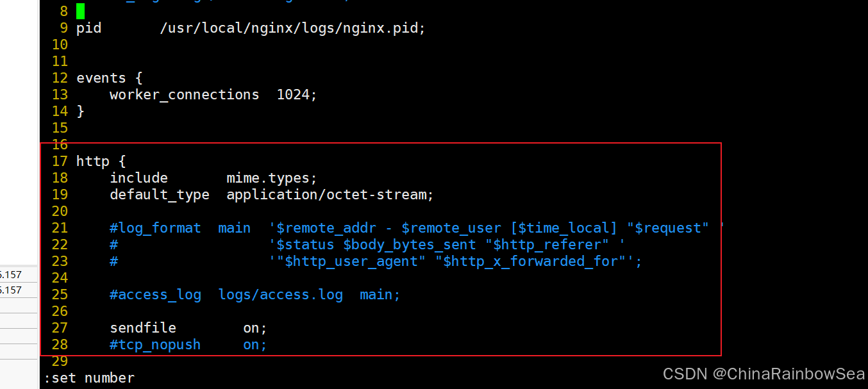Click the ":set number" command line
This screenshot has height=389, width=868.
coord(89,378)
